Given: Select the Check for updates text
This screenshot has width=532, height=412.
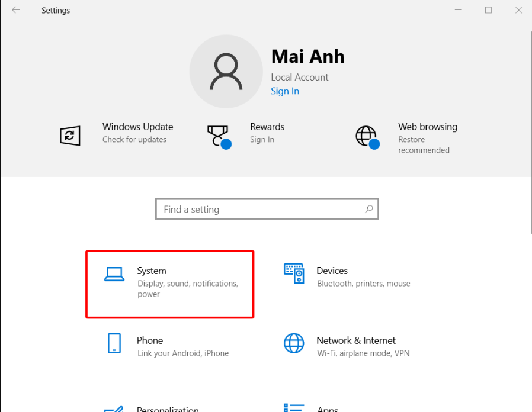Looking at the screenshot, I should click(134, 140).
